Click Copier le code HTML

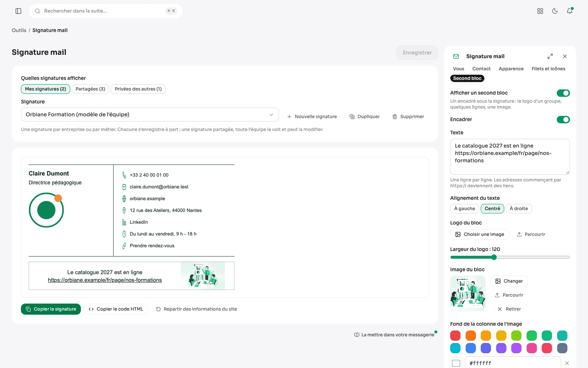point(116,309)
